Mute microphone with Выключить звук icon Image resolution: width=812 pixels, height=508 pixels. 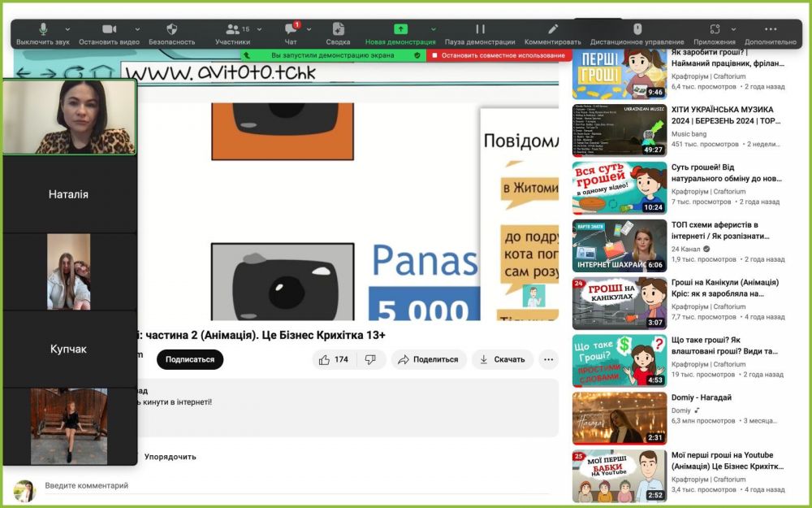(43, 29)
